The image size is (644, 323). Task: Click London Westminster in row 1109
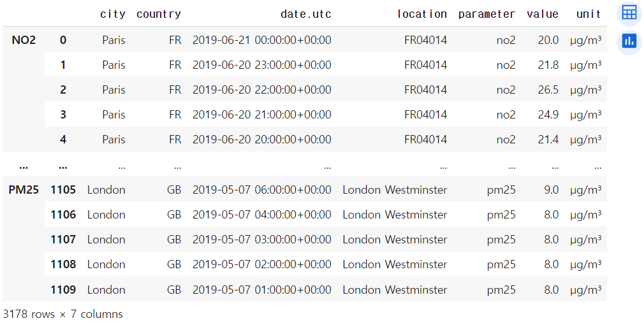395,289
